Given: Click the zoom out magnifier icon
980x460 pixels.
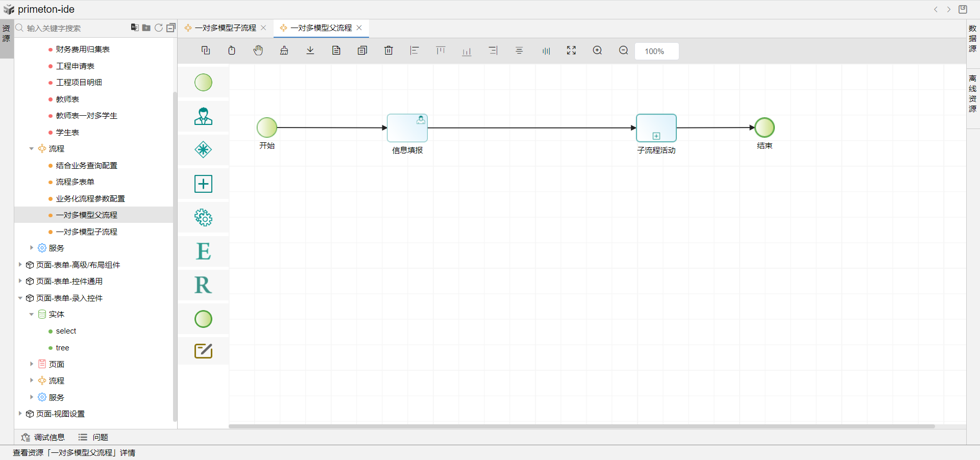Looking at the screenshot, I should (x=623, y=50).
